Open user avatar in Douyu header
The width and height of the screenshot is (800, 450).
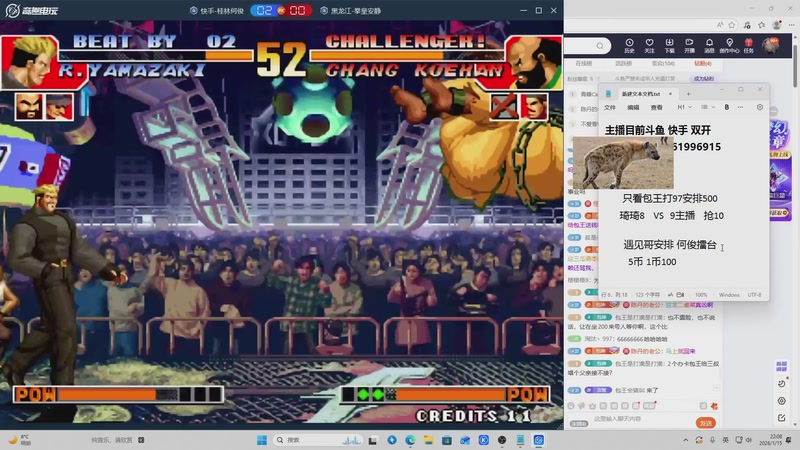coord(770,45)
